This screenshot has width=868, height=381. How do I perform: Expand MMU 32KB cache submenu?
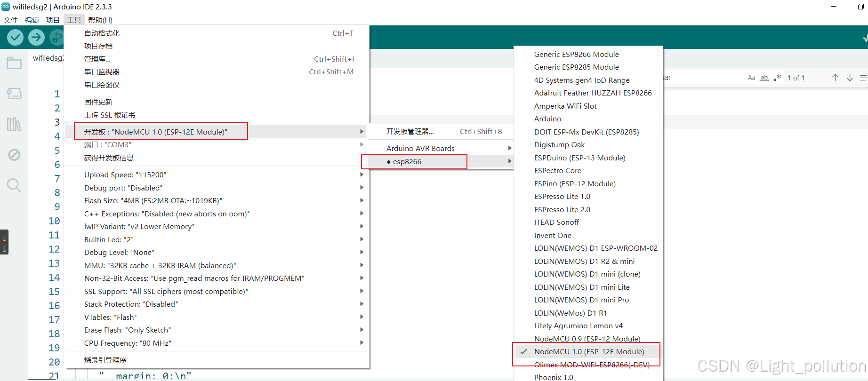(x=217, y=266)
